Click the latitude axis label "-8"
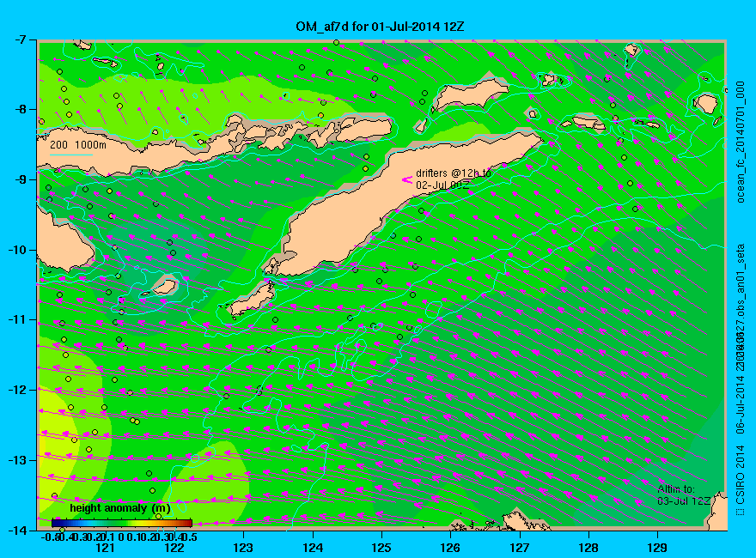Viewport: 756px width, 558px height. 21,109
